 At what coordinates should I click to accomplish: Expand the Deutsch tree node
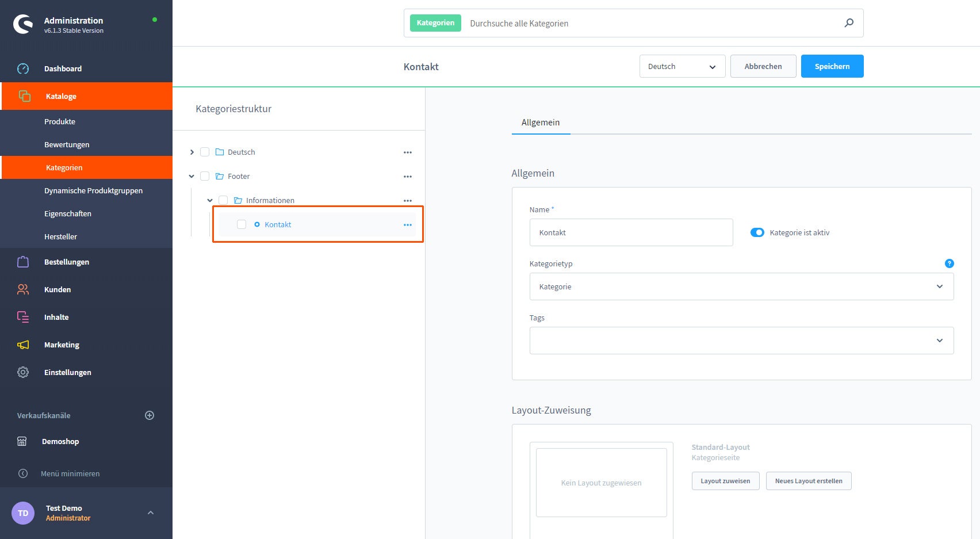(x=192, y=152)
